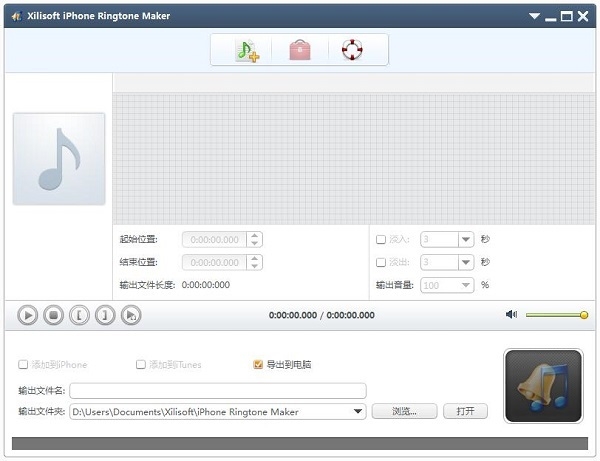Uncheck the 导出到电脑 checkbox
The image size is (600, 461).
coord(258,364)
